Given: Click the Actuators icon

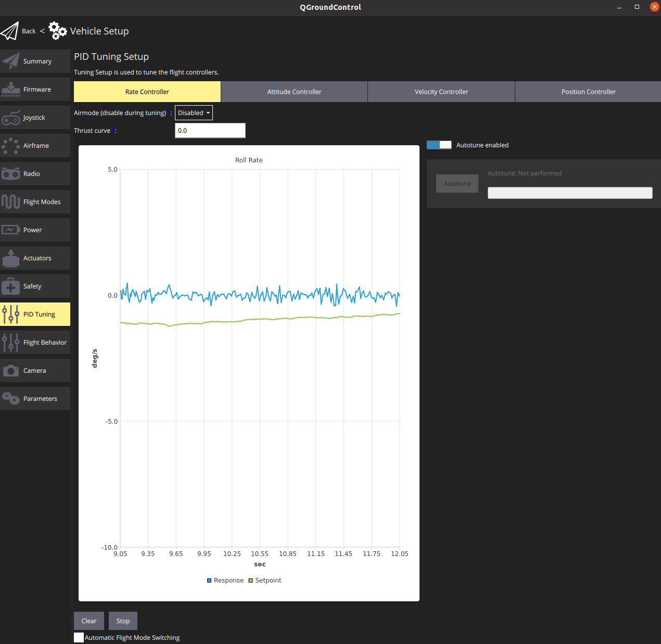Looking at the screenshot, I should pos(10,258).
